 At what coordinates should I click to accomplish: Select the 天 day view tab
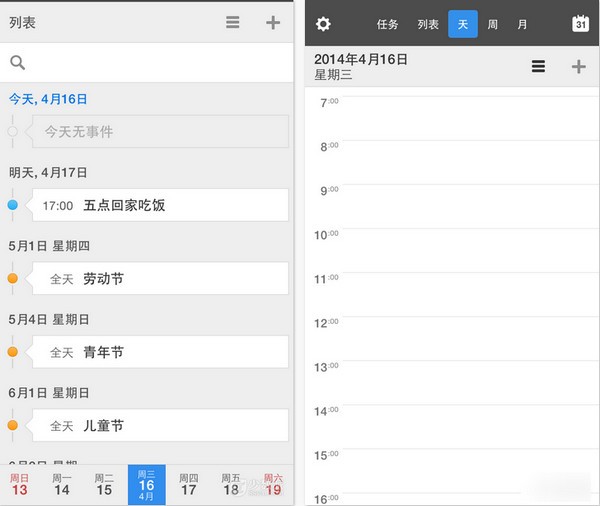coord(463,24)
